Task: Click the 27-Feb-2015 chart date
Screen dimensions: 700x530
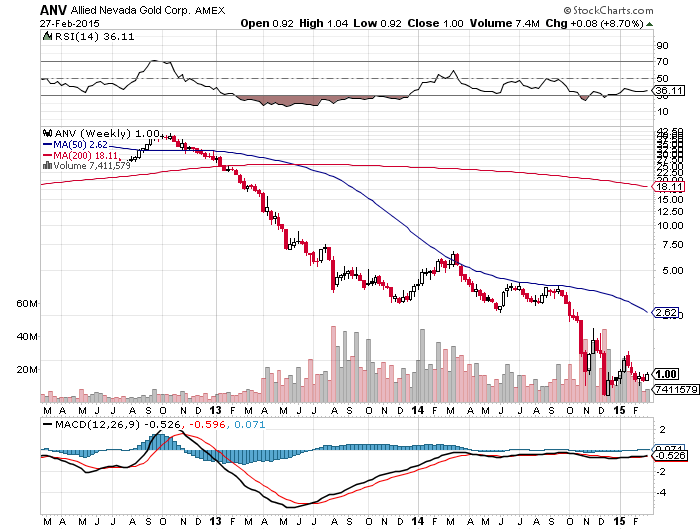Action: click(x=70, y=24)
